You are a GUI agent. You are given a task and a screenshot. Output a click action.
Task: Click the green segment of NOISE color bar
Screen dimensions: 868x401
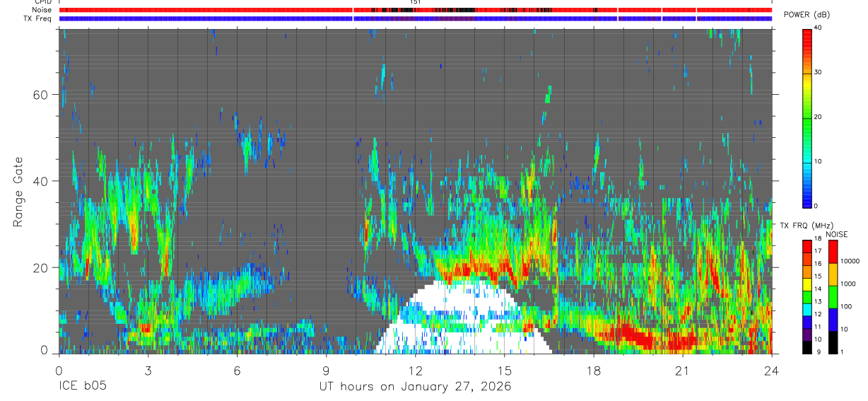pyautogui.click(x=833, y=297)
